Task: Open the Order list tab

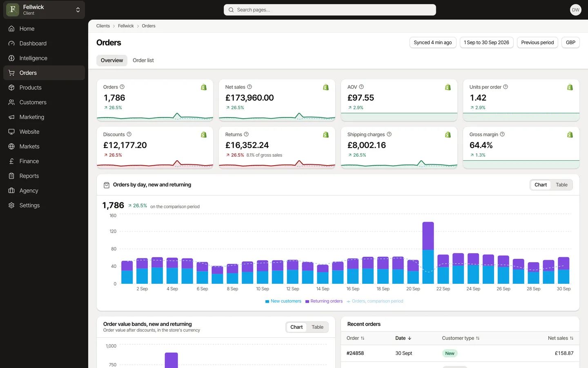Action: tap(143, 60)
